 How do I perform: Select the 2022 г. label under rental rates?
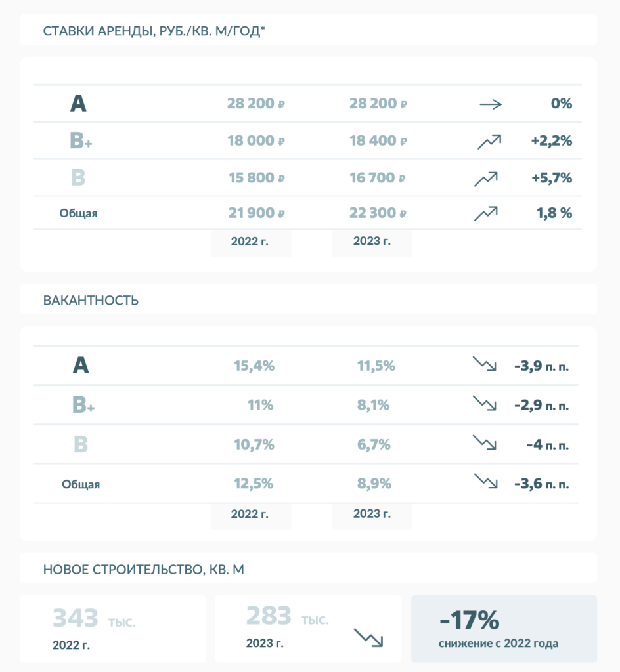click(x=250, y=241)
